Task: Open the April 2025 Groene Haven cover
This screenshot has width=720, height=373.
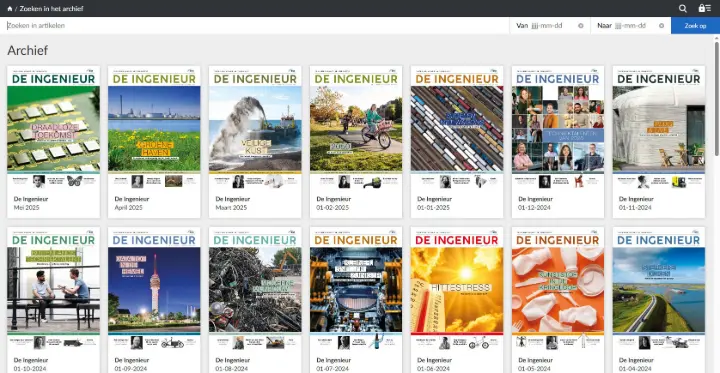Action: pyautogui.click(x=154, y=127)
